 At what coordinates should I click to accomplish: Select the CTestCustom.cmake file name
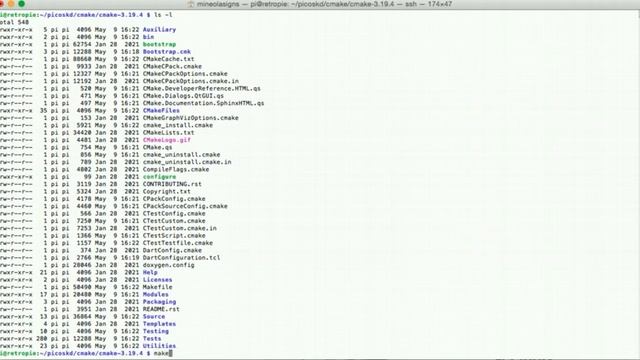point(174,220)
